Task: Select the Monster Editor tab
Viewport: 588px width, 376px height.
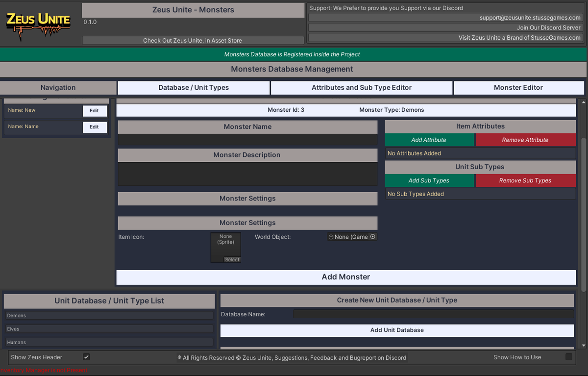Action: 518,88
